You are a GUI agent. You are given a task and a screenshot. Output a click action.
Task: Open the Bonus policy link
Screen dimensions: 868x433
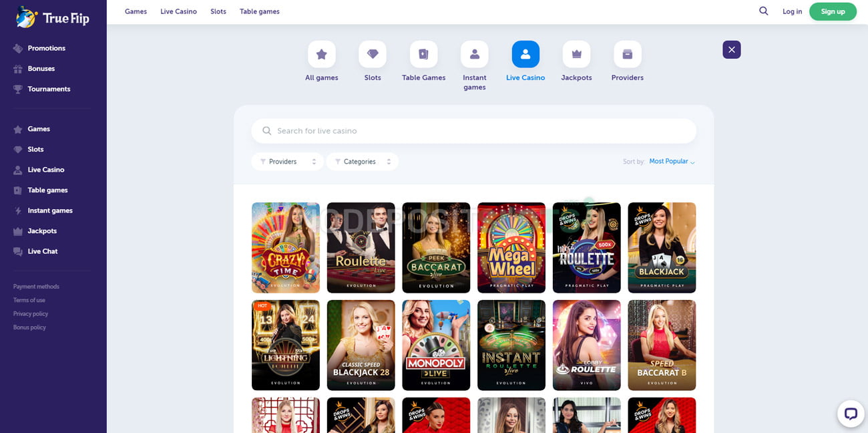(29, 327)
